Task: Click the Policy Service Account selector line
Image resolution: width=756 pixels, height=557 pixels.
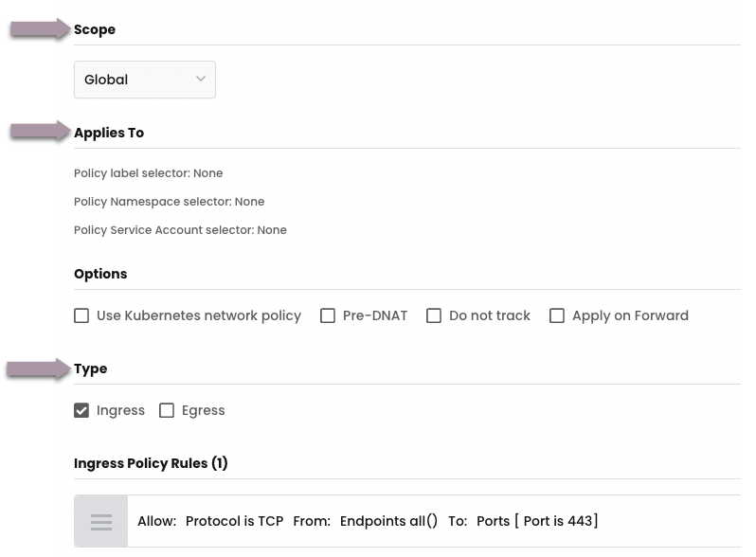Action: click(180, 230)
